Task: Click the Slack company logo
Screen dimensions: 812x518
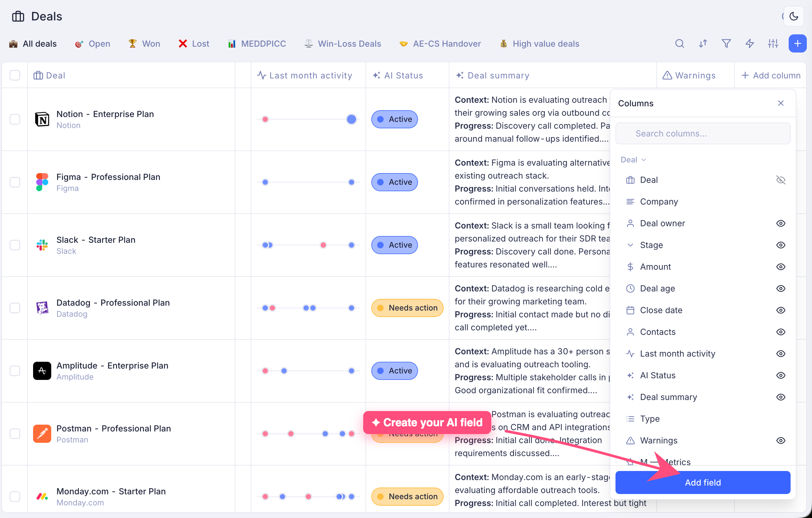Action: click(42, 245)
